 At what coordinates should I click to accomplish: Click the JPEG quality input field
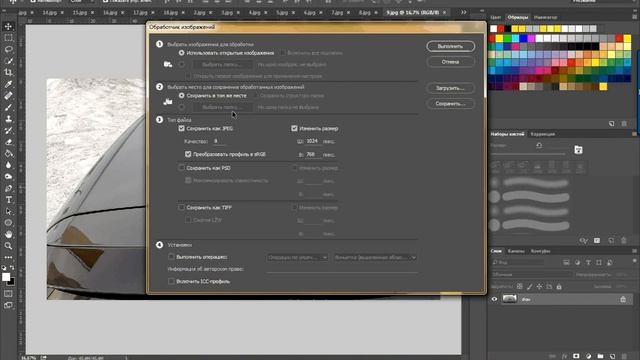219,141
